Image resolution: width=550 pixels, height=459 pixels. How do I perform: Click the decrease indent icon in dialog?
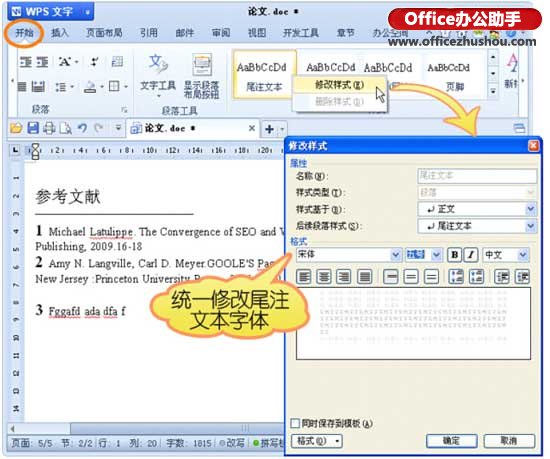pos(502,277)
